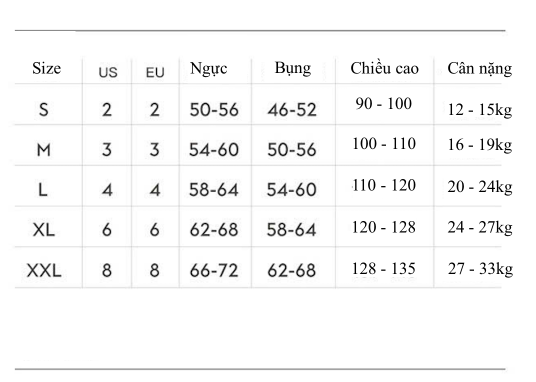
Task: Click the 46-52 belly measurement cell
Action: pyautogui.click(x=292, y=110)
